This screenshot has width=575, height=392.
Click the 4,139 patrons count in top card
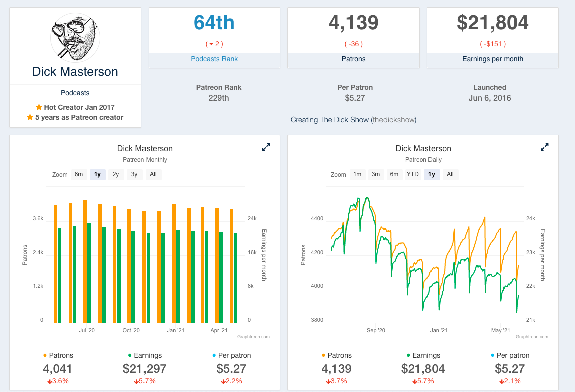[354, 23]
